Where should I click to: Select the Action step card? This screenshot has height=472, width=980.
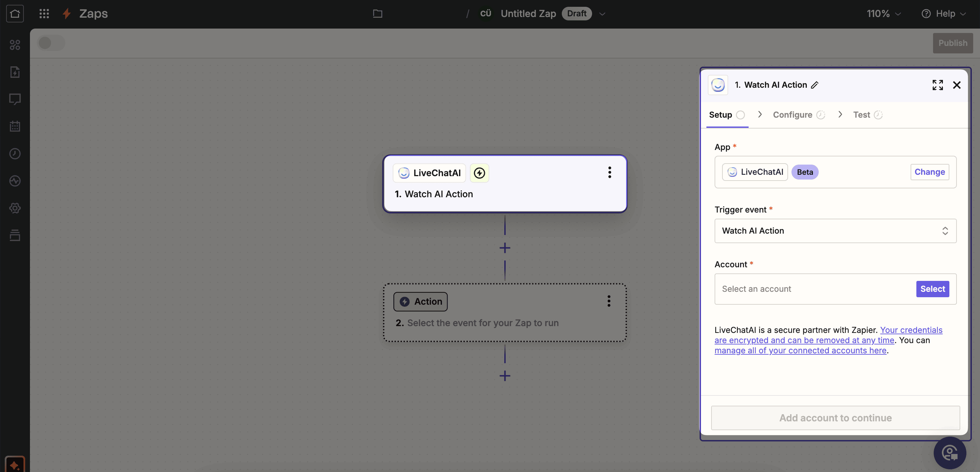[505, 312]
